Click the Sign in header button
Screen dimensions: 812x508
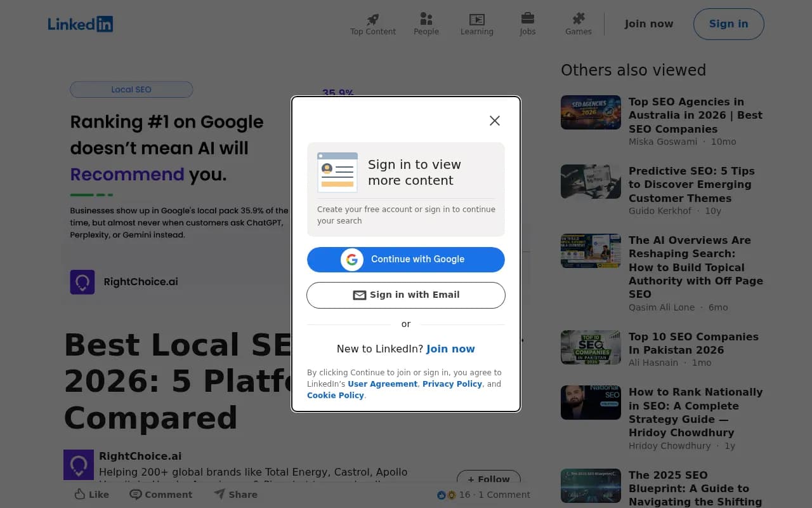pos(729,24)
